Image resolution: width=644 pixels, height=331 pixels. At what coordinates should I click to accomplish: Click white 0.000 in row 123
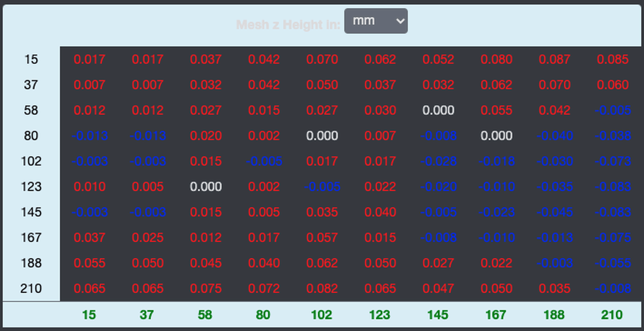click(x=206, y=187)
